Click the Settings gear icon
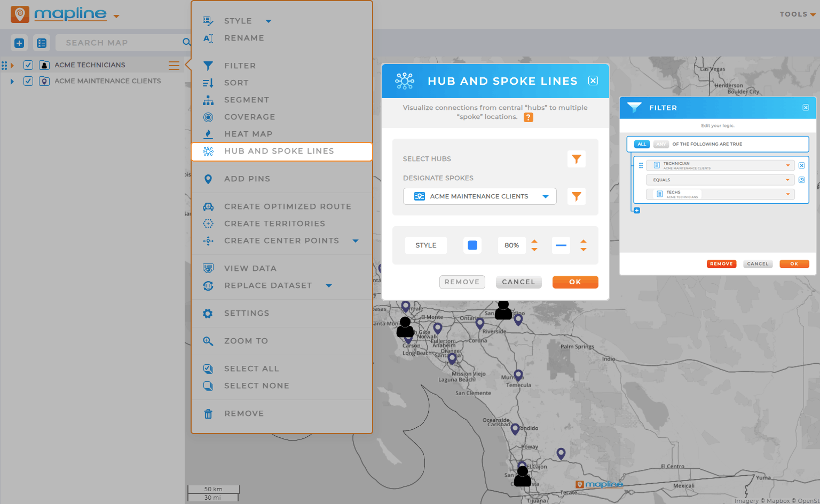The width and height of the screenshot is (820, 504). [x=208, y=313]
